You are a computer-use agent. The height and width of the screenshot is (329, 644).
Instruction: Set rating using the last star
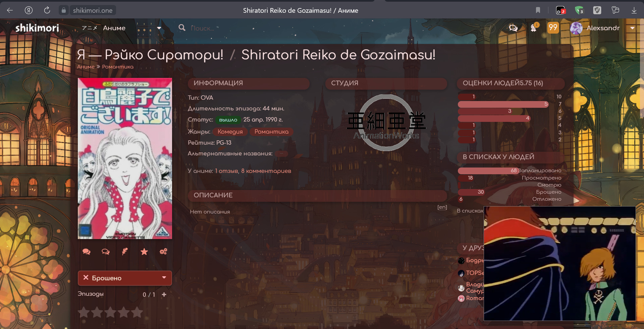coord(137,312)
